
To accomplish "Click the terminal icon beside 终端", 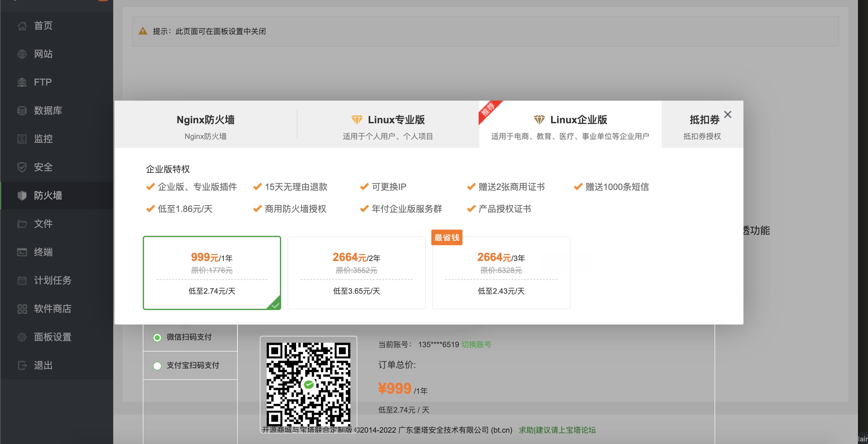I will coord(22,252).
